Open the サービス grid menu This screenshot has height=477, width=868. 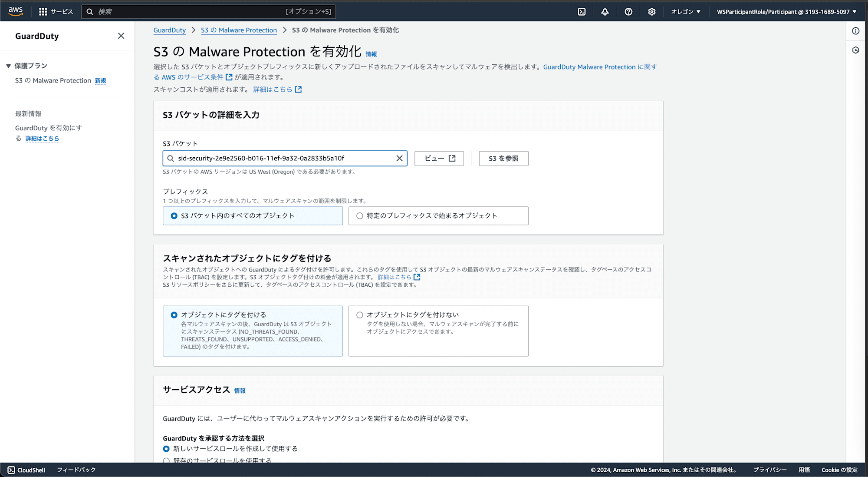(56, 12)
